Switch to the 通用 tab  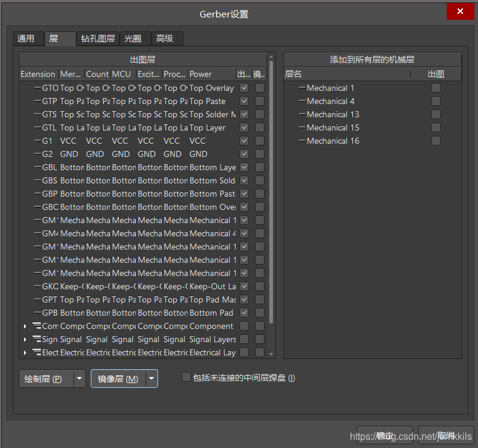click(x=28, y=38)
